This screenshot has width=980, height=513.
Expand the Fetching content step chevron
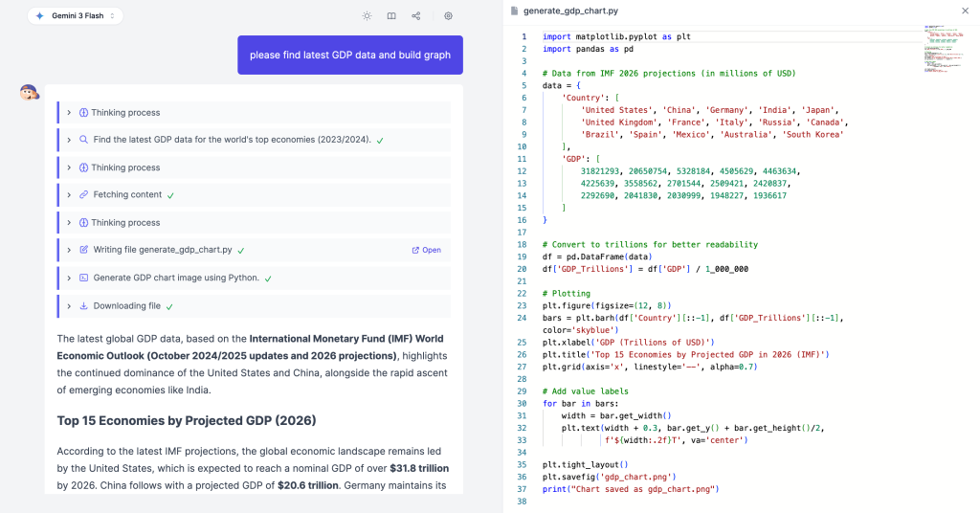click(x=70, y=195)
